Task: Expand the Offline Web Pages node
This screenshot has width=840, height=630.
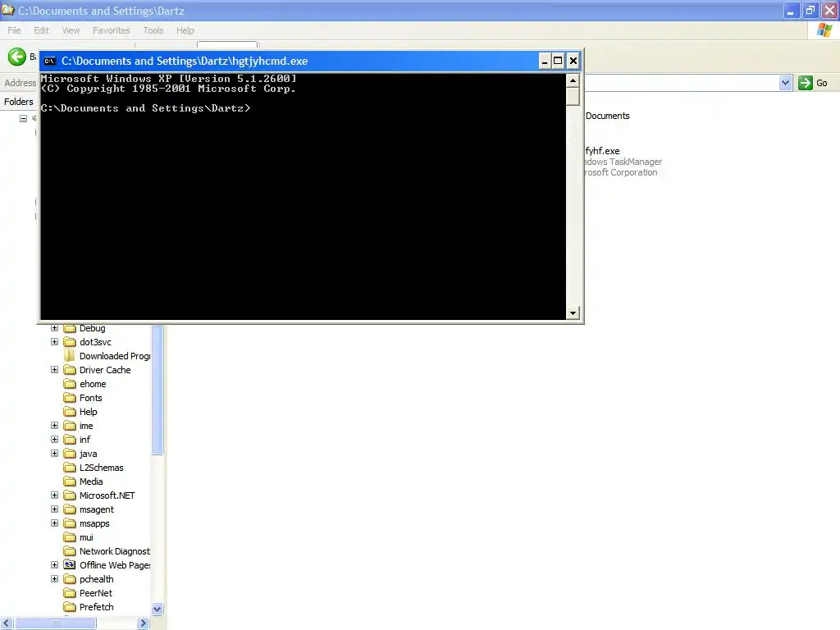Action: tap(55, 564)
